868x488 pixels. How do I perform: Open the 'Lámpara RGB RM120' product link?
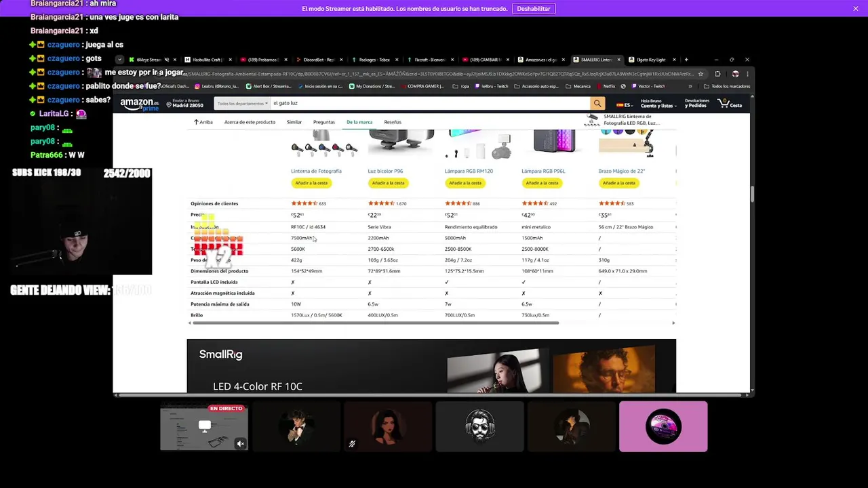469,171
